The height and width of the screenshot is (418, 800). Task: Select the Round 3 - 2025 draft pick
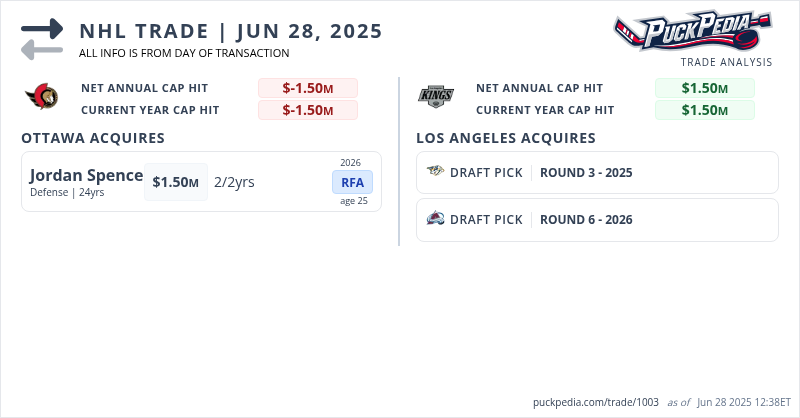(586, 172)
